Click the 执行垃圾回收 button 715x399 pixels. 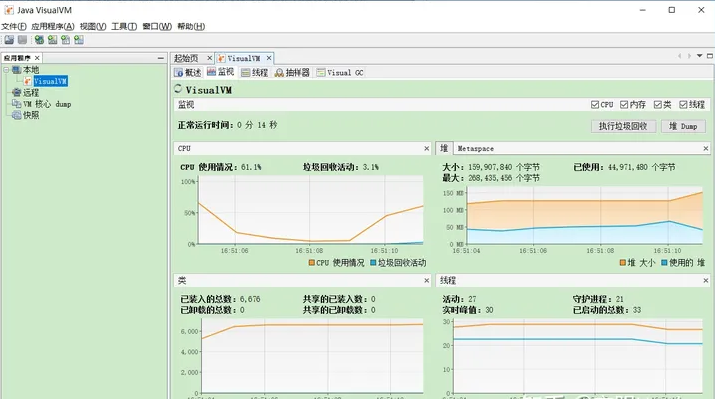(x=623, y=126)
